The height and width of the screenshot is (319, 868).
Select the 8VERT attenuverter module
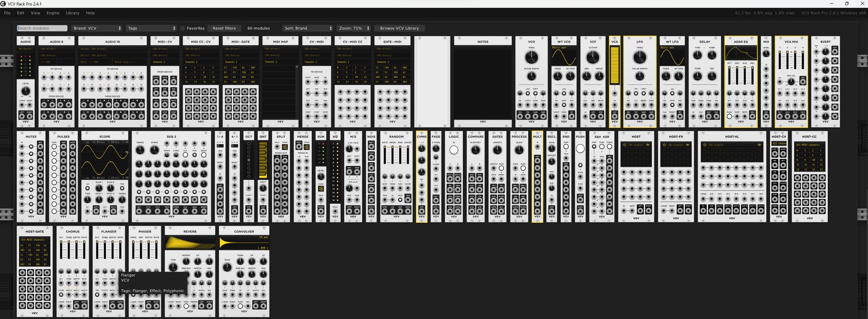[826, 82]
